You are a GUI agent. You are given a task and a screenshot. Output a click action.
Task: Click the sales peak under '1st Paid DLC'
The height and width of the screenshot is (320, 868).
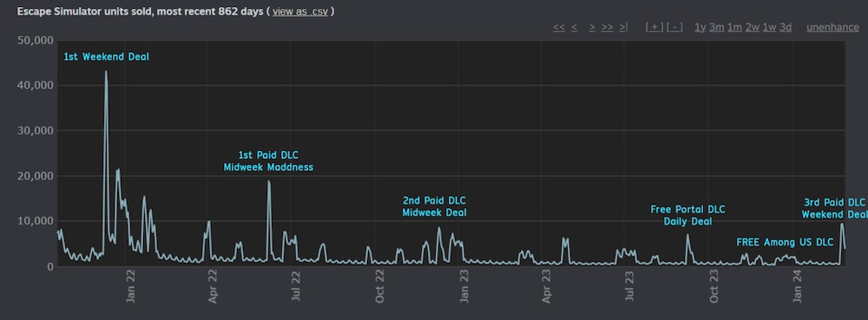coord(269,181)
